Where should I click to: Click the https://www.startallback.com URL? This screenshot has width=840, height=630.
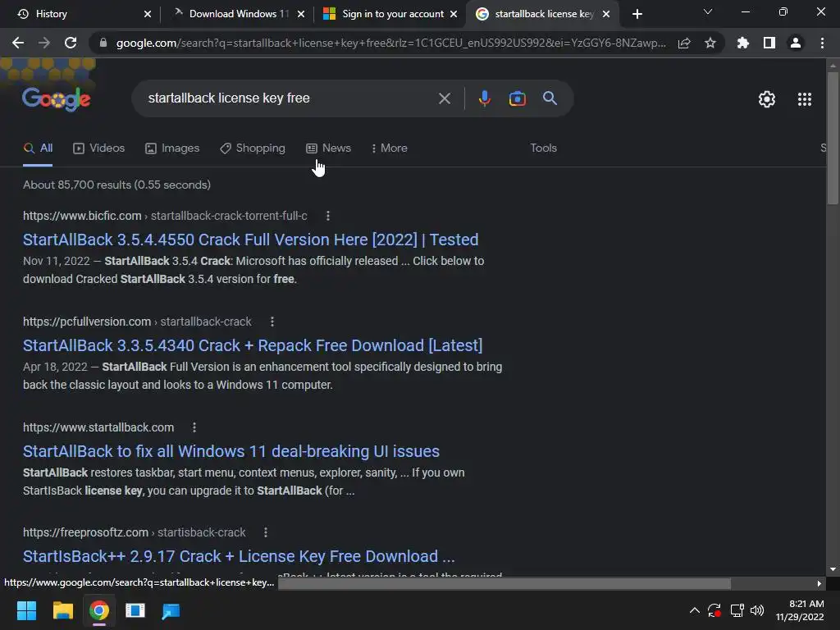[x=98, y=427]
